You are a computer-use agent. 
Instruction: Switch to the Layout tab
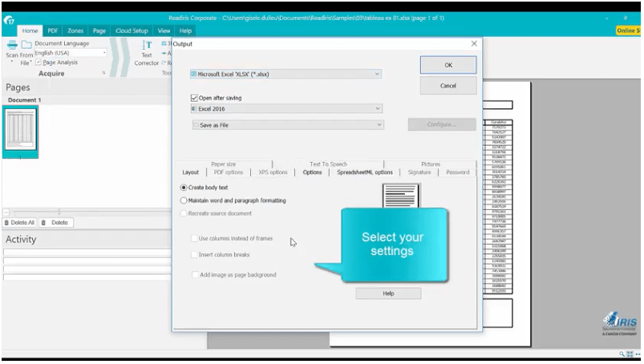point(191,172)
